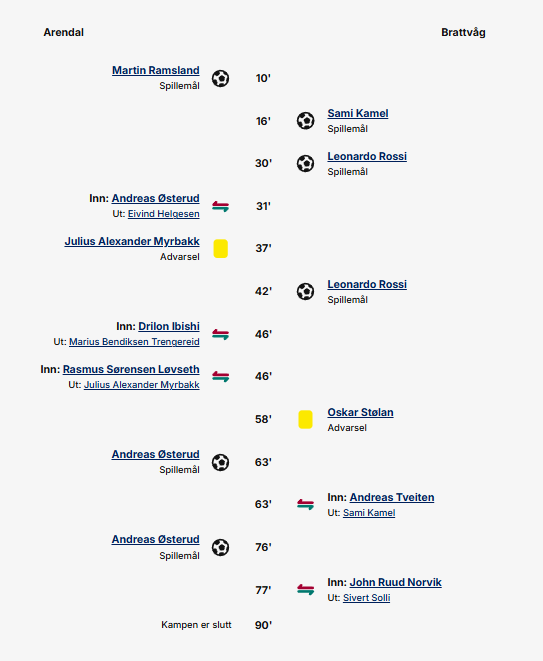Click the substitution arrows icon at 31'

pos(220,206)
